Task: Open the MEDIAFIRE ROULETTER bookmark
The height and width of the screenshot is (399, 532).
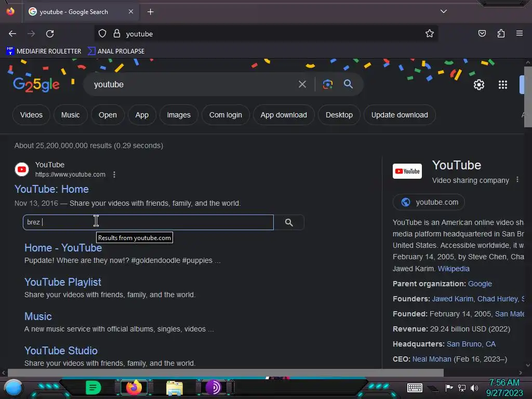Action: (x=44, y=51)
